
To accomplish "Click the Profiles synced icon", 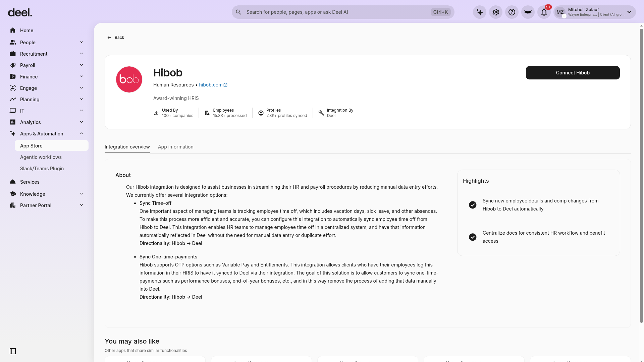I will 261,113.
